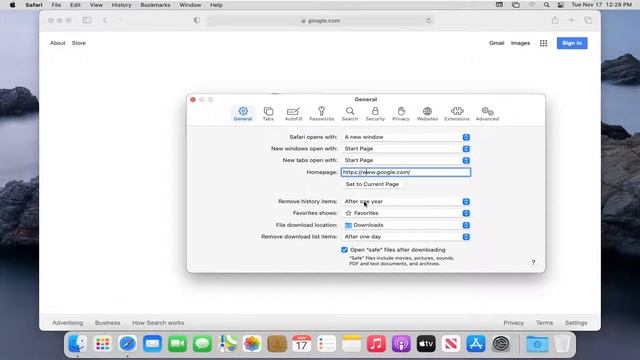
Task: Open the General preferences tab
Action: (243, 113)
